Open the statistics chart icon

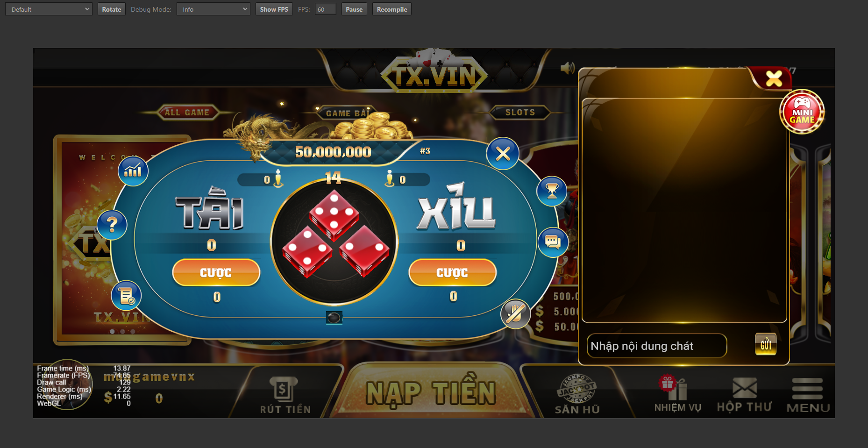tap(133, 171)
